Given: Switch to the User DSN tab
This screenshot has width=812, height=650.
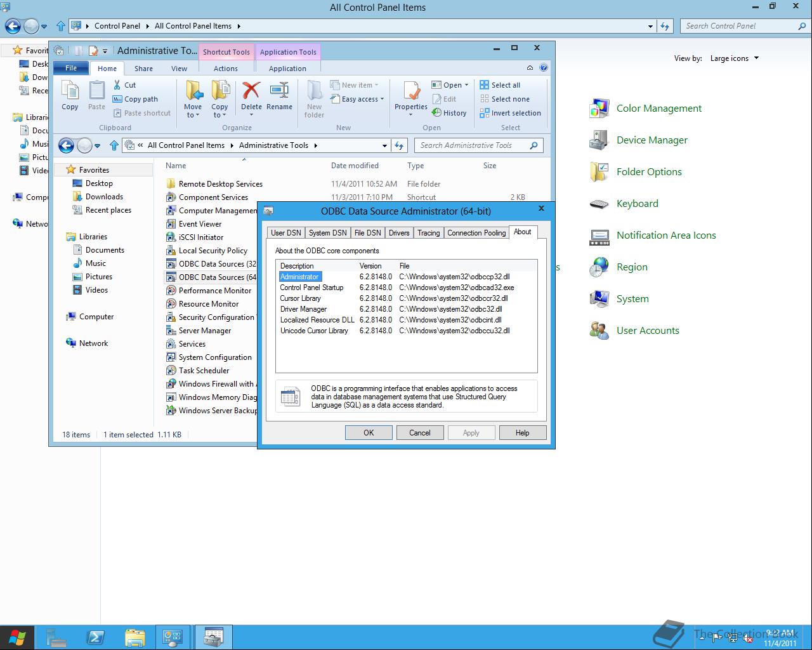Looking at the screenshot, I should tap(286, 233).
